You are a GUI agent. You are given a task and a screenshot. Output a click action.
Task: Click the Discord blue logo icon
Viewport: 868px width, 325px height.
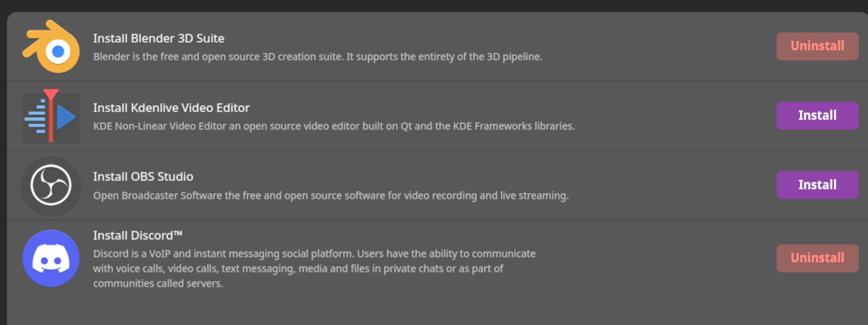pos(50,258)
